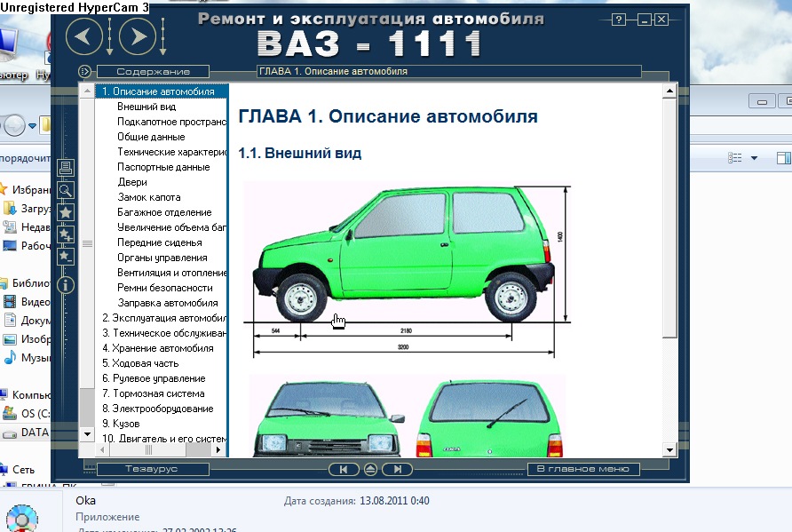This screenshot has width=792, height=532.
Task: Click Explorer recent-pages dropdown arrow
Action: pyautogui.click(x=32, y=125)
